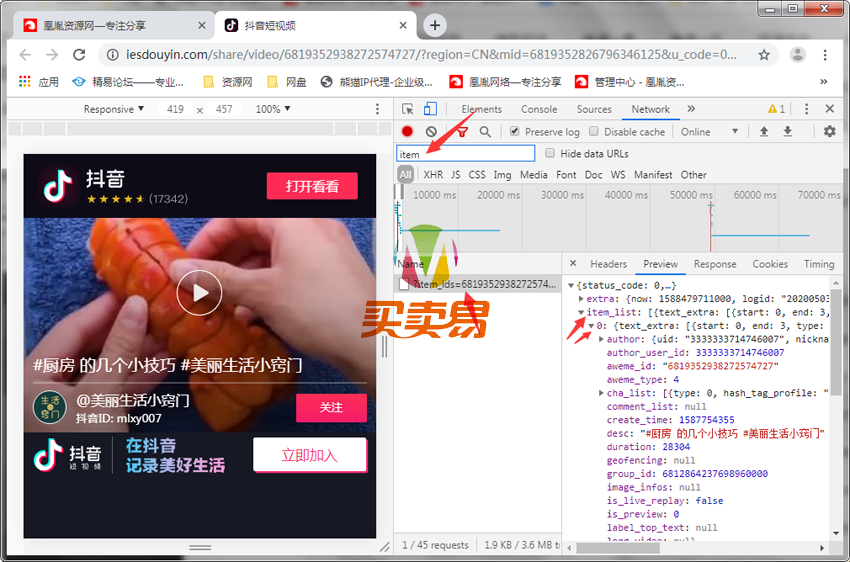The image size is (850, 562).
Task: Open the Response tab
Action: pyautogui.click(x=714, y=264)
